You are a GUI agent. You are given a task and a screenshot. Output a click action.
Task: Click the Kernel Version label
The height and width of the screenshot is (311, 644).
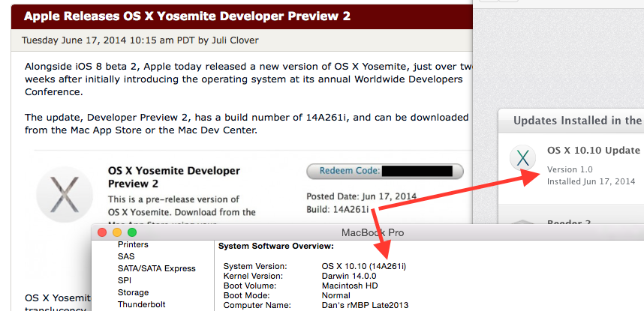(253, 276)
